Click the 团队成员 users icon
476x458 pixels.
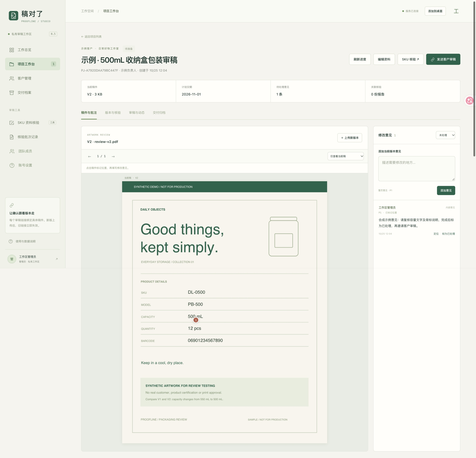point(12,151)
